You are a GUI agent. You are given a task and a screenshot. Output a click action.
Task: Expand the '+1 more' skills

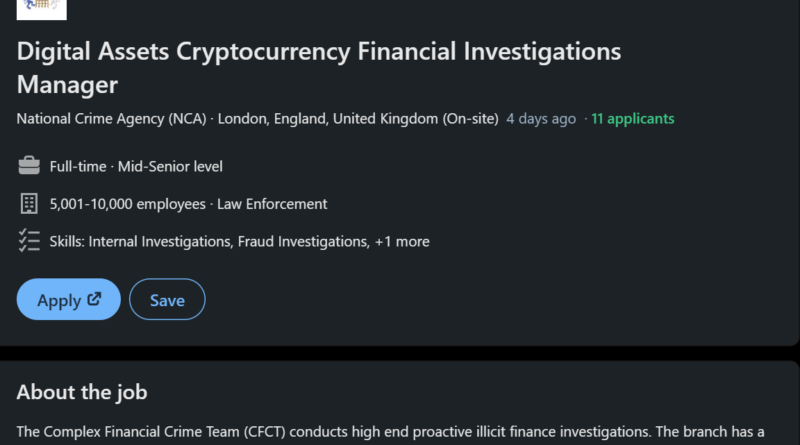coord(403,241)
